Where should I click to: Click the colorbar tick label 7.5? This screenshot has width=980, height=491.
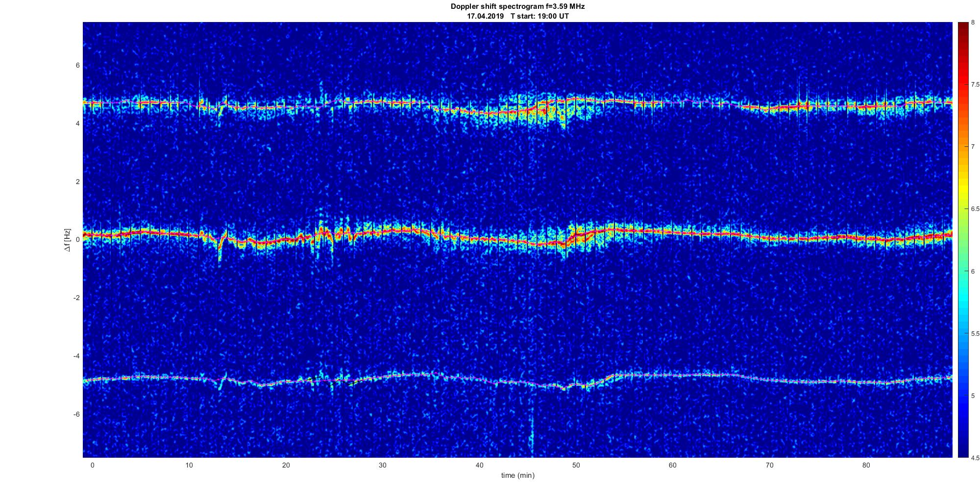tap(975, 85)
